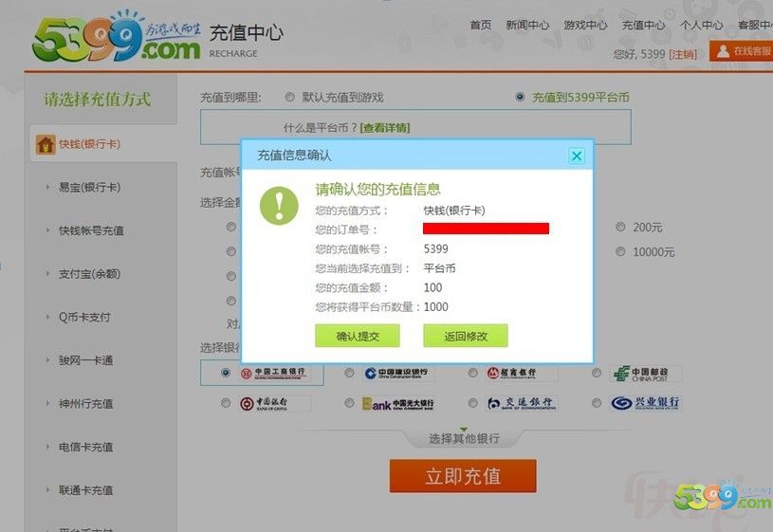The height and width of the screenshot is (532, 773).
Task: Open 联通卡充值 payment method
Action: point(85,490)
